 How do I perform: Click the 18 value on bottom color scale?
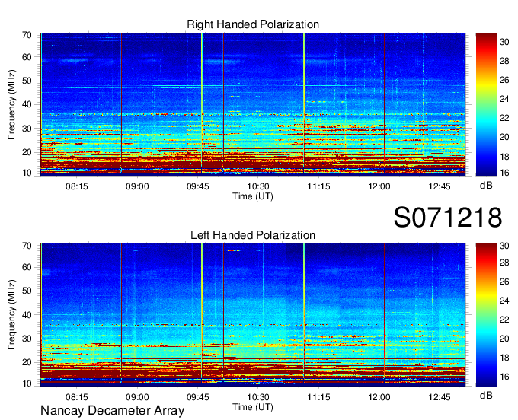504,358
